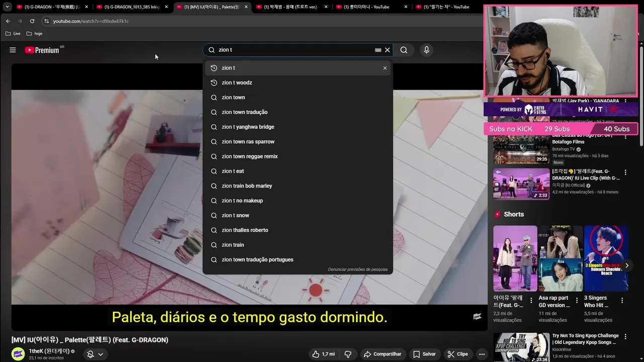Screen dimensions: 644x362
Task: Open options for Kpop Challenge video
Action: (625, 336)
